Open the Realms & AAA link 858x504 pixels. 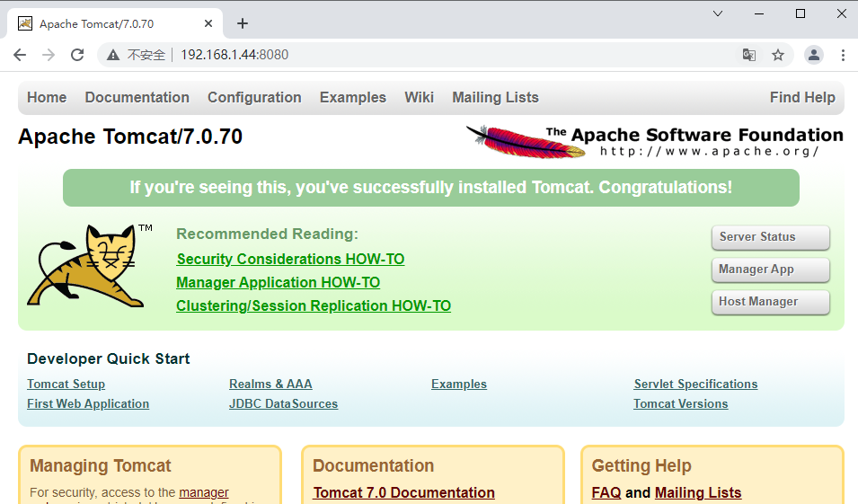(270, 385)
